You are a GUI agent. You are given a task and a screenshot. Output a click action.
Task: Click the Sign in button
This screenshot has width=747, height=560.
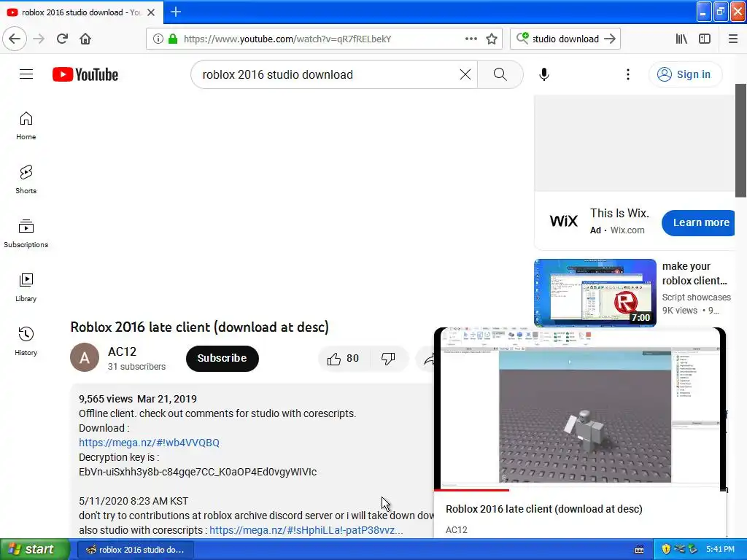point(684,74)
